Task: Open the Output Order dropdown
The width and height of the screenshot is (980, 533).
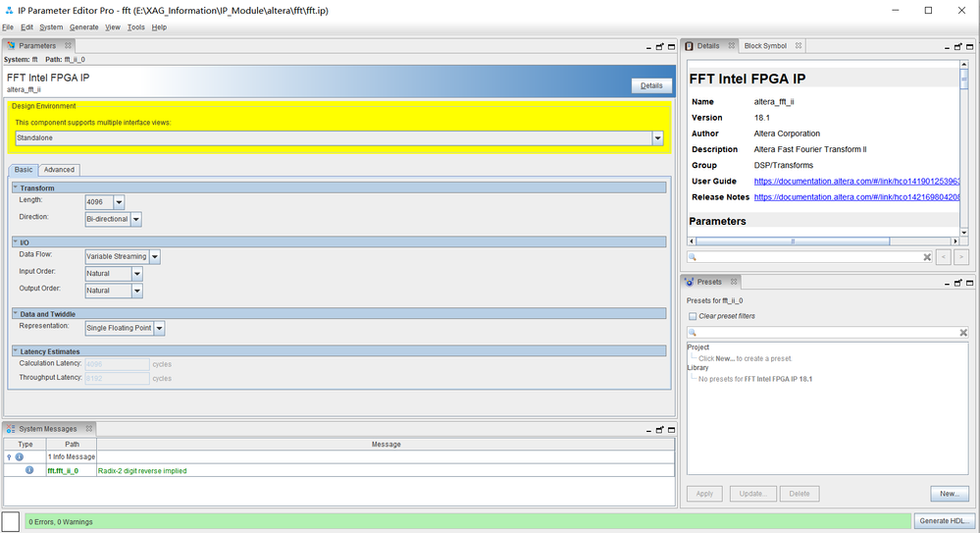Action: (137, 291)
